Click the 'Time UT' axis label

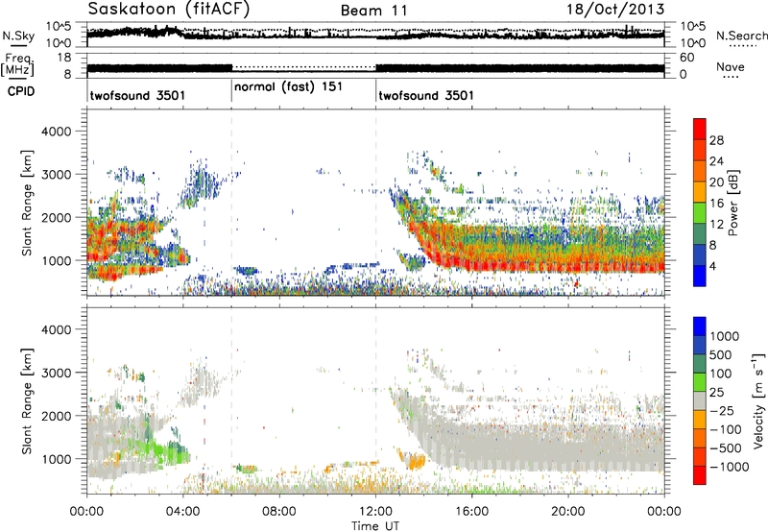tap(375, 526)
